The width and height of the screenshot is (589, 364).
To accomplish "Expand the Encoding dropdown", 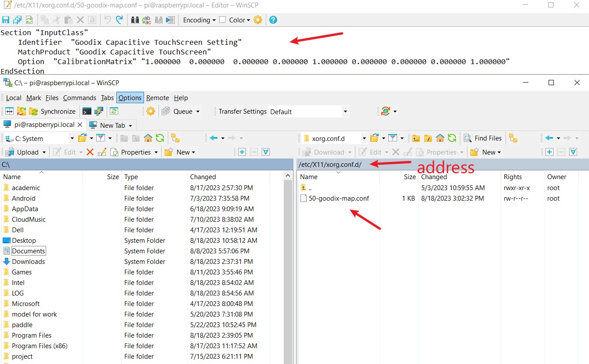I will pyautogui.click(x=199, y=20).
